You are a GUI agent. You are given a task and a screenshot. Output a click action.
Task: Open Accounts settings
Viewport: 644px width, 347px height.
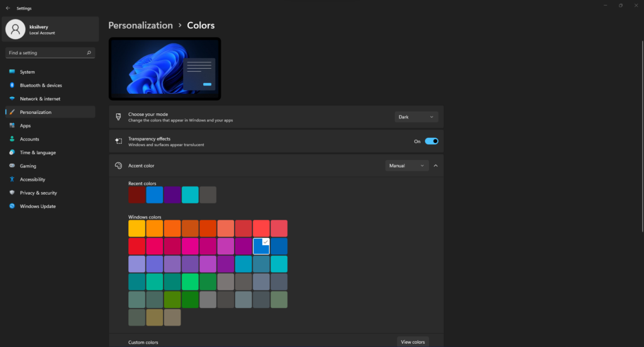[x=50, y=139]
